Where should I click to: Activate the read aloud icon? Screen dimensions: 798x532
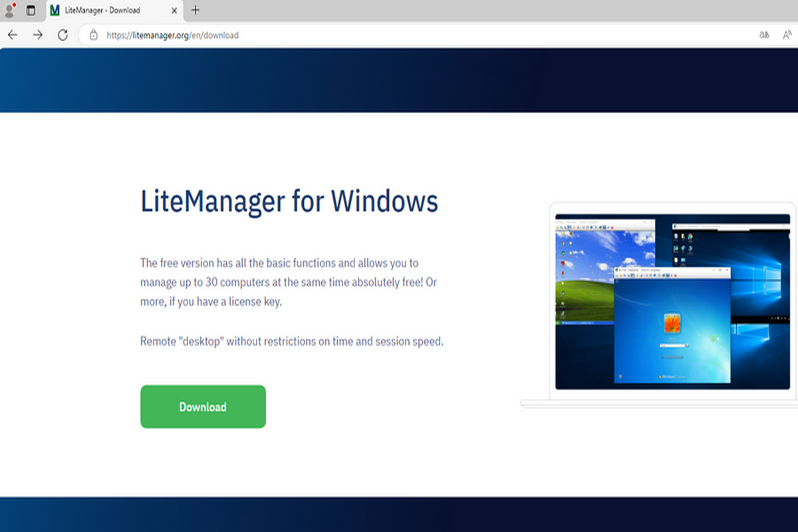pos(787,35)
